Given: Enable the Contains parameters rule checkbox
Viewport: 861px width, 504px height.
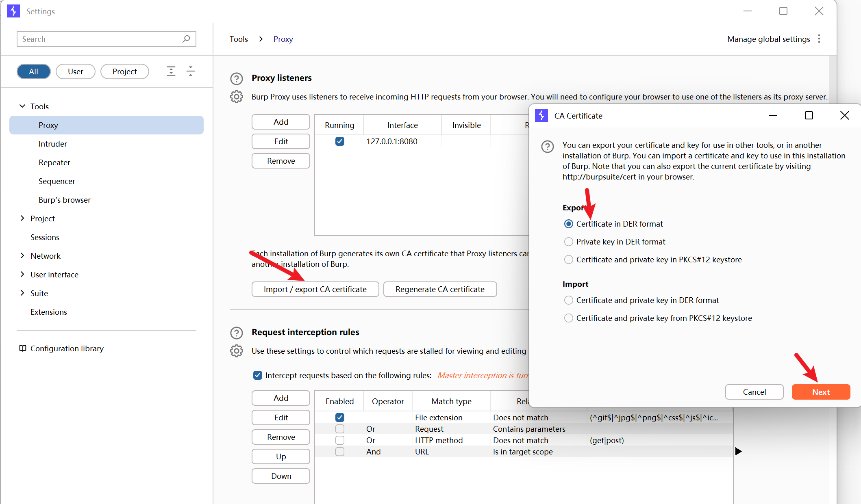Looking at the screenshot, I should tap(340, 429).
